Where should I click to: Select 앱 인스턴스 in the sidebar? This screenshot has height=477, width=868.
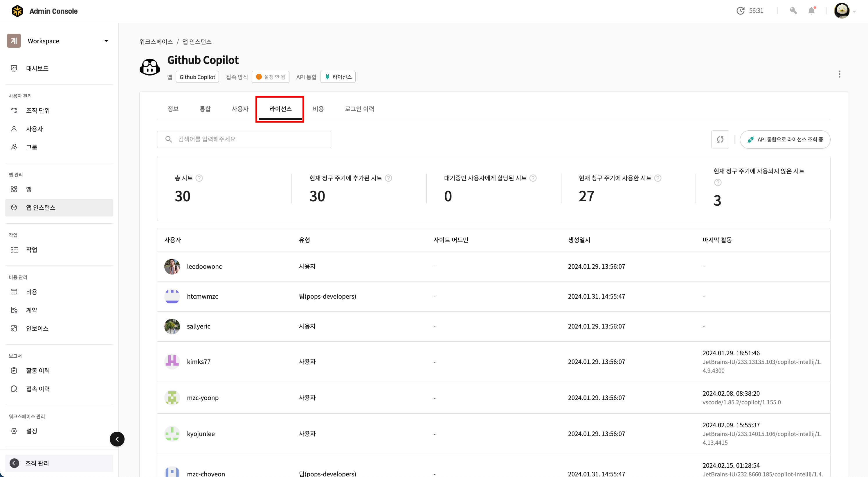59,208
